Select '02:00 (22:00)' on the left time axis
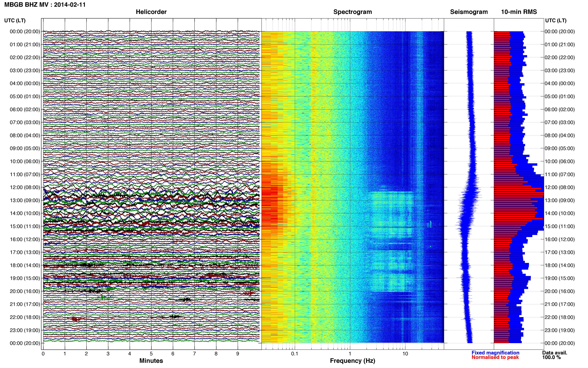The width and height of the screenshot is (588, 368). [x=25, y=57]
